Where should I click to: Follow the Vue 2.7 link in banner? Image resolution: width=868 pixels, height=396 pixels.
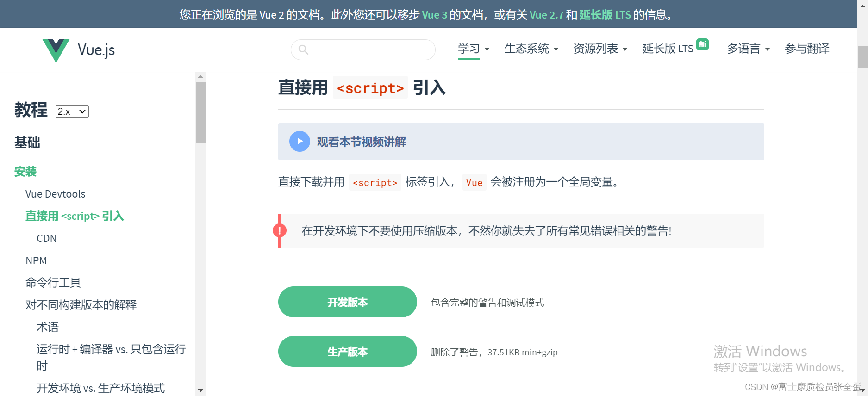pyautogui.click(x=547, y=15)
